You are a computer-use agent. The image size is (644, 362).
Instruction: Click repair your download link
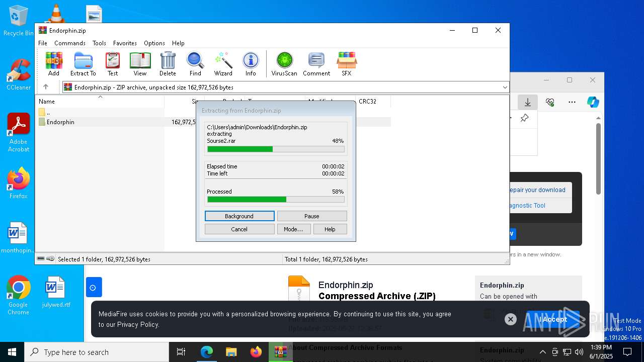(537, 190)
